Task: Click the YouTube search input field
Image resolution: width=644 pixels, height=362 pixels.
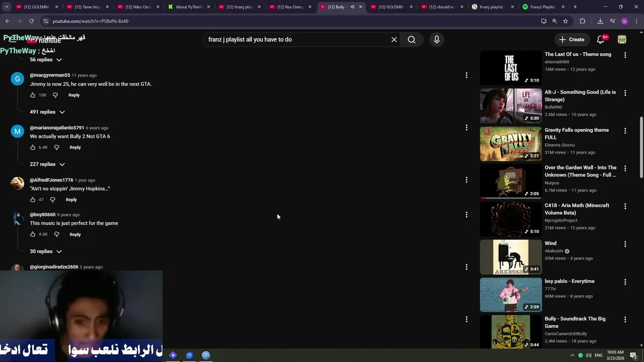Action: point(297,40)
